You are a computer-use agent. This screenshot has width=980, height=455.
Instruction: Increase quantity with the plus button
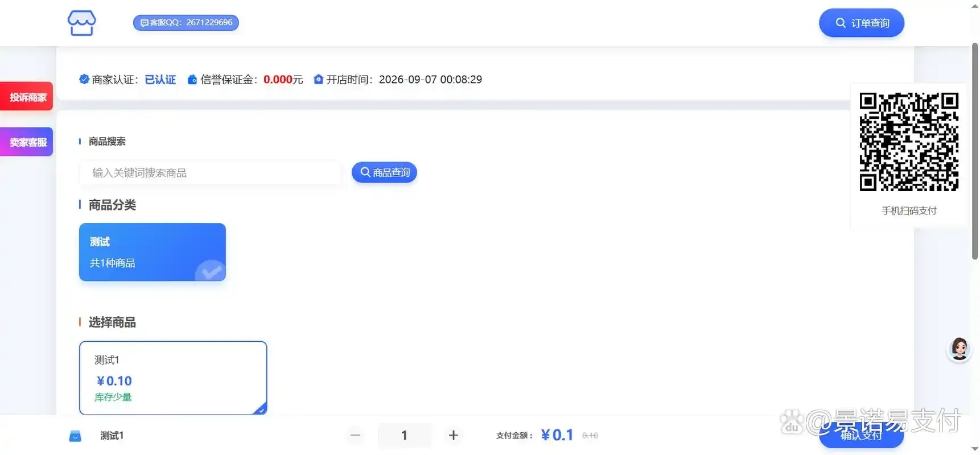[x=454, y=435]
